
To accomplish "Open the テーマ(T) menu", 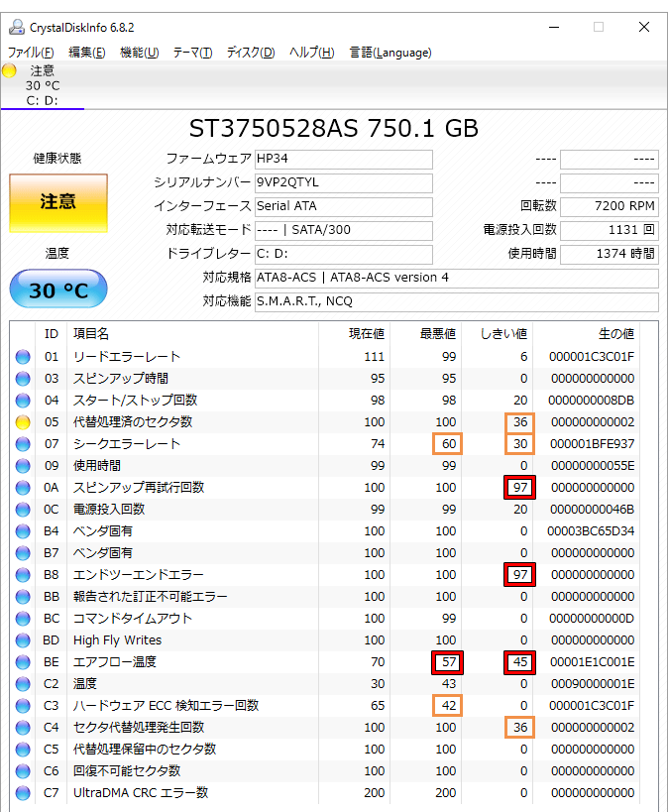I will click(x=192, y=53).
